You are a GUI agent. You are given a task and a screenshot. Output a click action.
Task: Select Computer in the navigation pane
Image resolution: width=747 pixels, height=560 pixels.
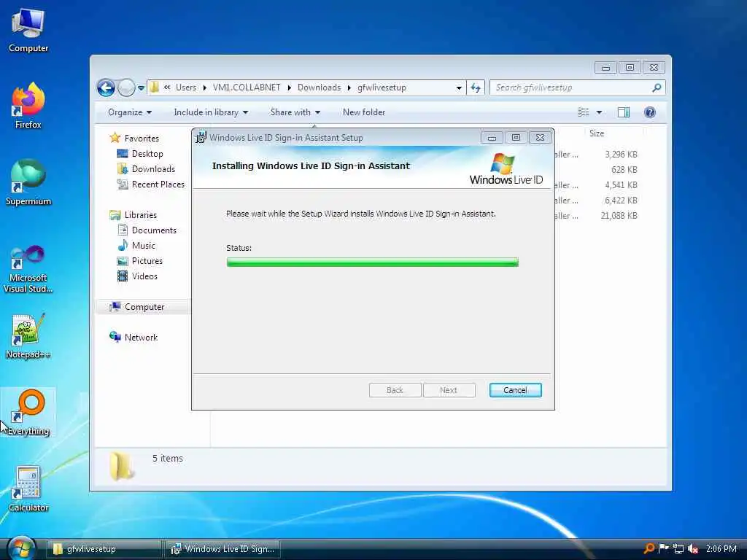[x=144, y=307]
